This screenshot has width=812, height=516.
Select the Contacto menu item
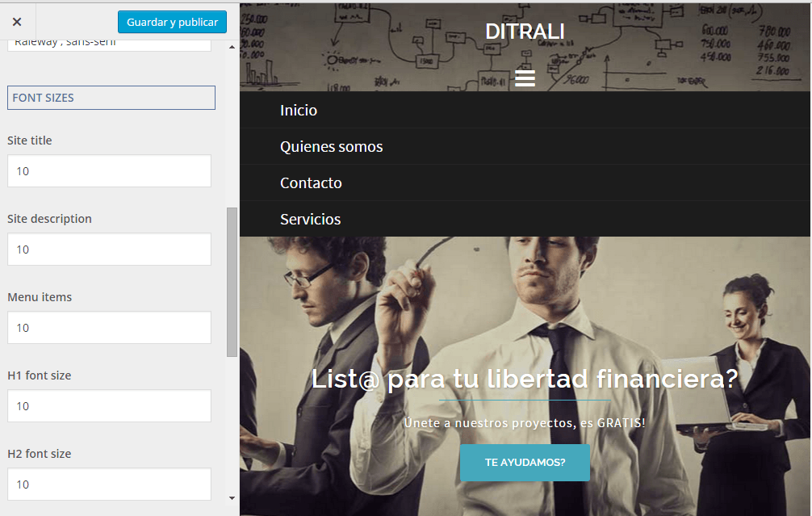pos(311,182)
